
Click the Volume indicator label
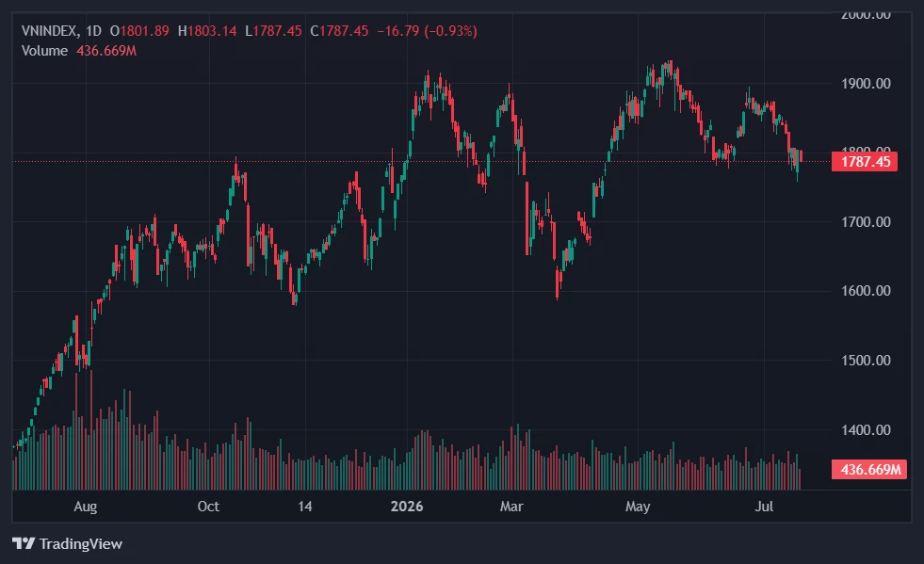click(x=45, y=51)
